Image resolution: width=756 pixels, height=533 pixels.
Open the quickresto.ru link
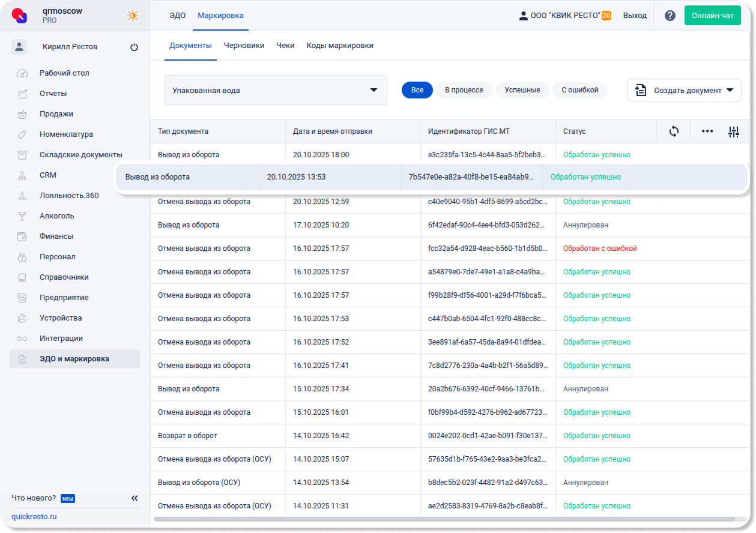(x=34, y=516)
